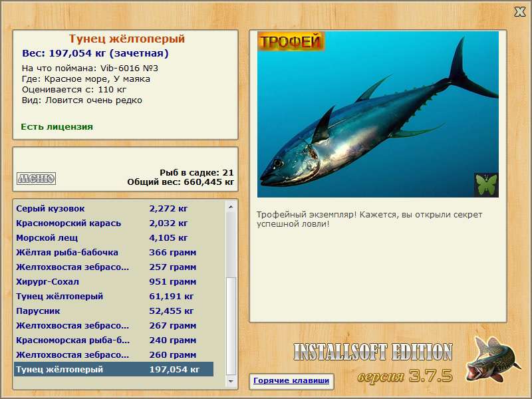Select highlighted Тунец жёлтоперый 197,054 кг row
Screen dimensions: 532x399
pos(114,369)
